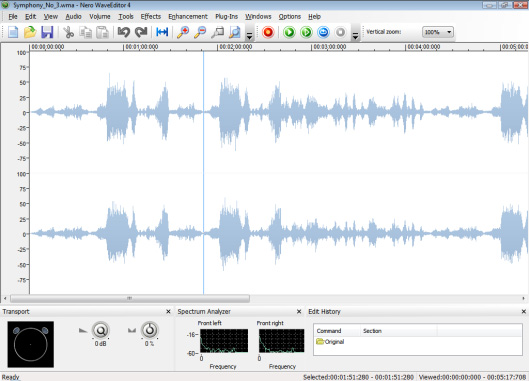Save the file with floppy icon
This screenshot has height=381, width=529.
[x=47, y=32]
